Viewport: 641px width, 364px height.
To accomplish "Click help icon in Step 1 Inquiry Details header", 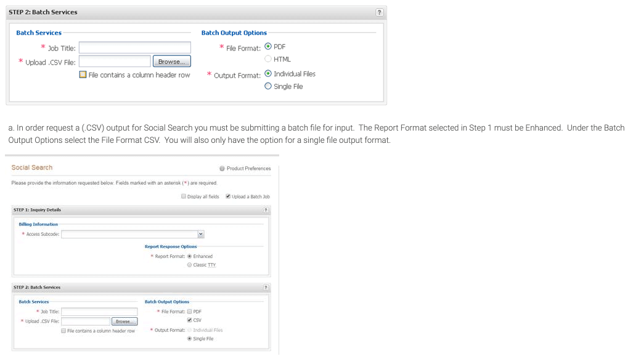I will pos(266,210).
